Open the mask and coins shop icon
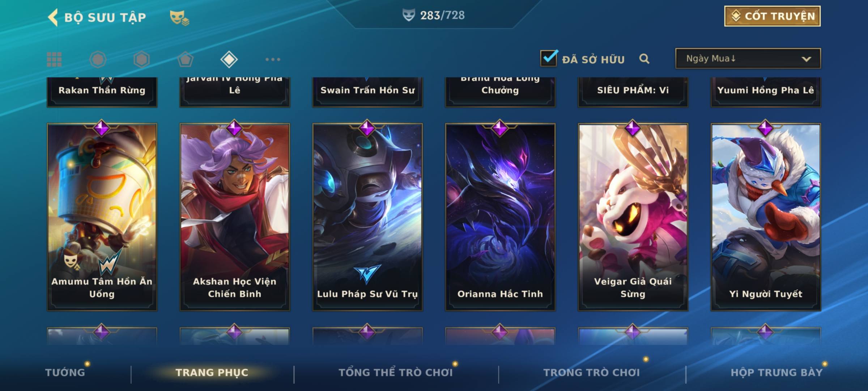Screen dimensions: 868x391 (179, 17)
